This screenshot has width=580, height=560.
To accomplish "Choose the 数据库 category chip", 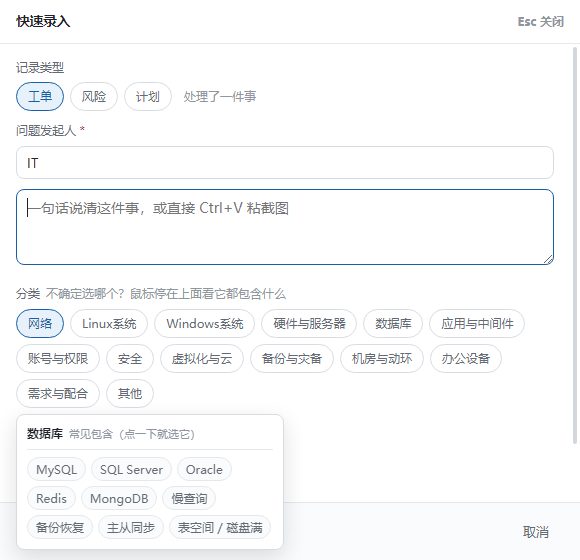I will click(x=393, y=324).
